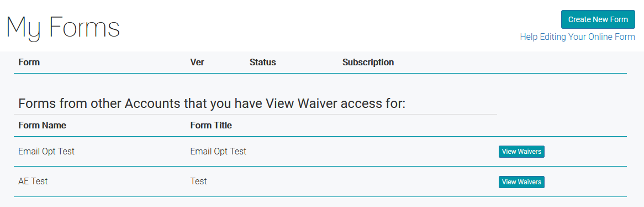
Task: Click the Forms from other Accounts heading
Action: coord(212,103)
